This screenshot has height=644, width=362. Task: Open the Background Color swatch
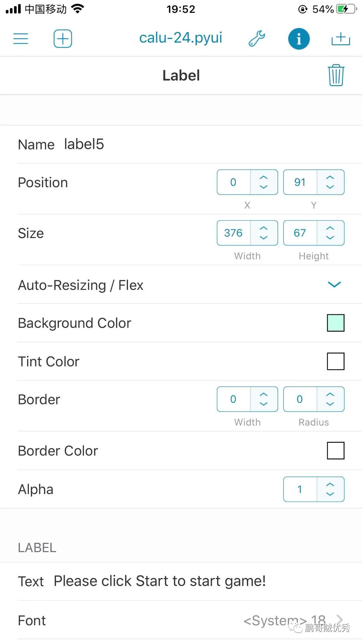click(336, 323)
